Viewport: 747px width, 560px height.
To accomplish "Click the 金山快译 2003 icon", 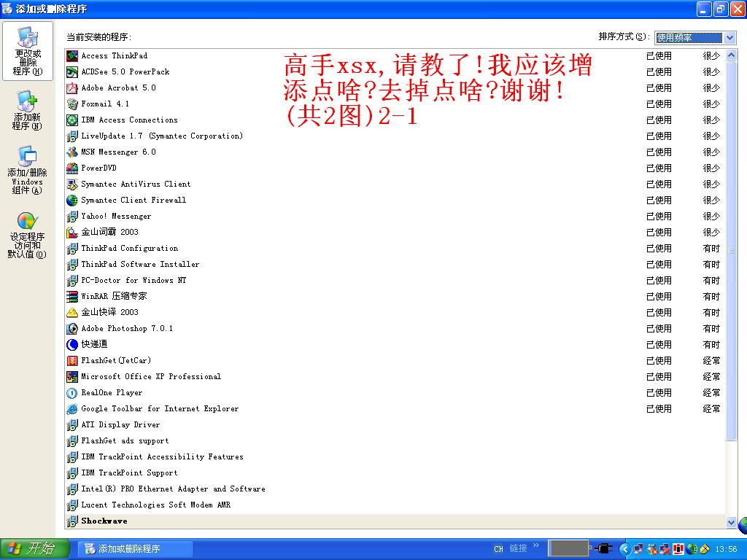I will [72, 312].
